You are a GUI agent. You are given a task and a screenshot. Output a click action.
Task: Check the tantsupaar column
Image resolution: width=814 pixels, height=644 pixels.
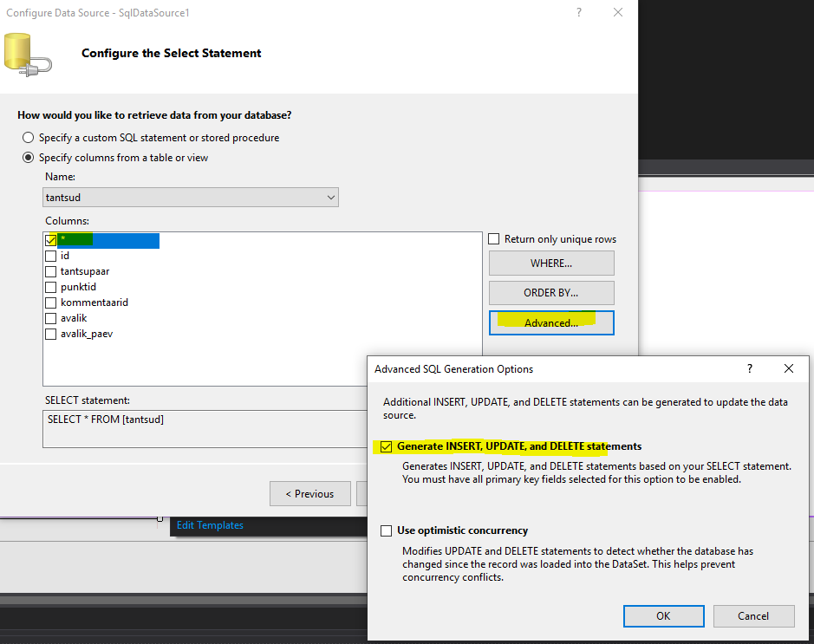(x=51, y=271)
